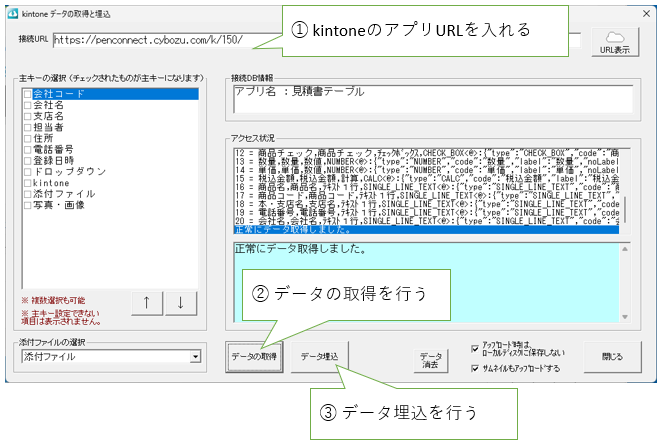Close the kintone dialog window

pos(647,14)
